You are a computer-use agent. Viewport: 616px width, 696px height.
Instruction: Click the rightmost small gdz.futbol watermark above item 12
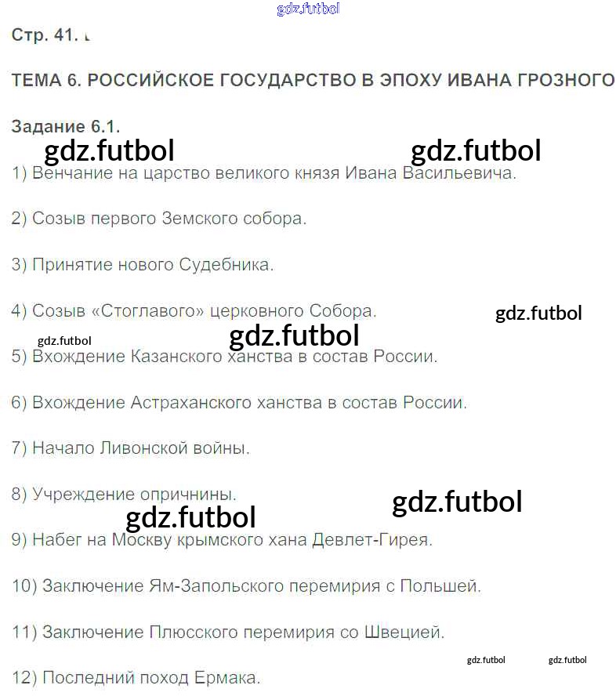pos(567,660)
